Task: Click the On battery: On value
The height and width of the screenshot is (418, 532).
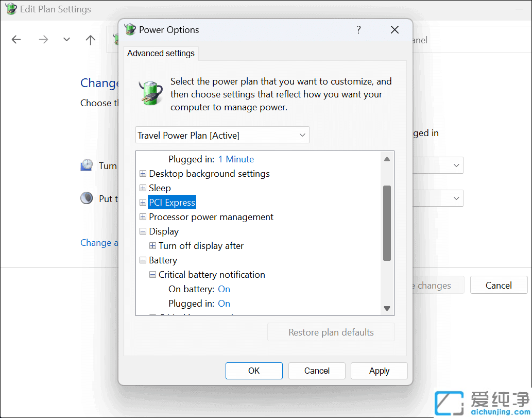Action: tap(224, 289)
